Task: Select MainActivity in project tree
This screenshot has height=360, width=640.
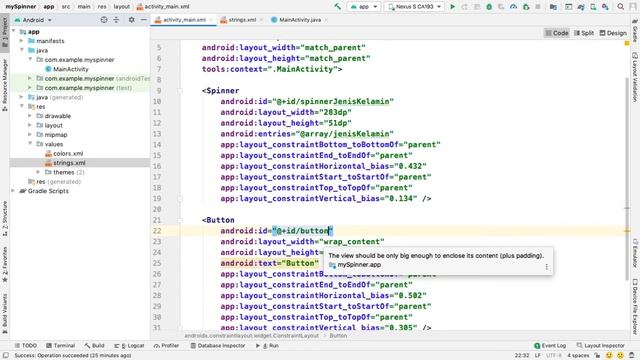Action: [x=67, y=69]
